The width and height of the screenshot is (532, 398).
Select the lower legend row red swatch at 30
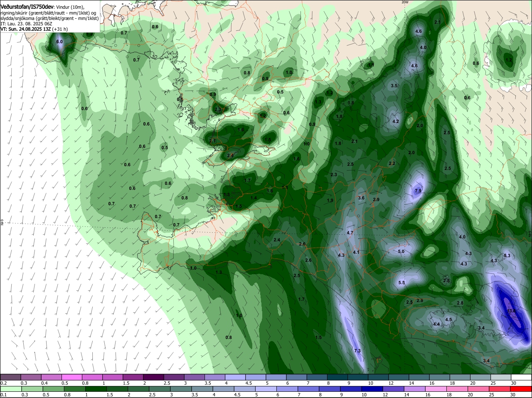(x=521, y=389)
